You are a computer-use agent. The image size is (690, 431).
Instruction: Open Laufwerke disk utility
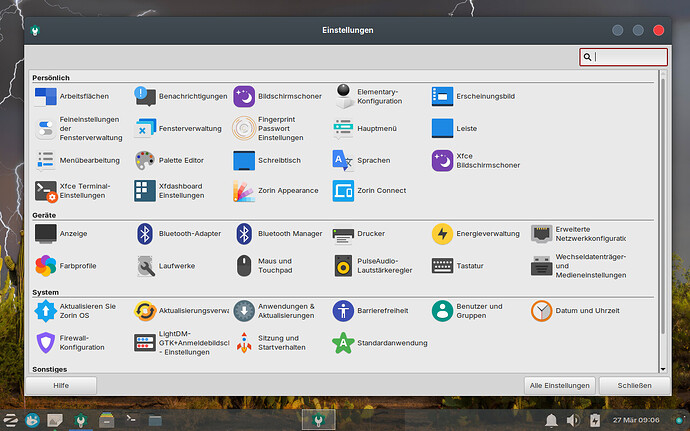tap(165, 266)
